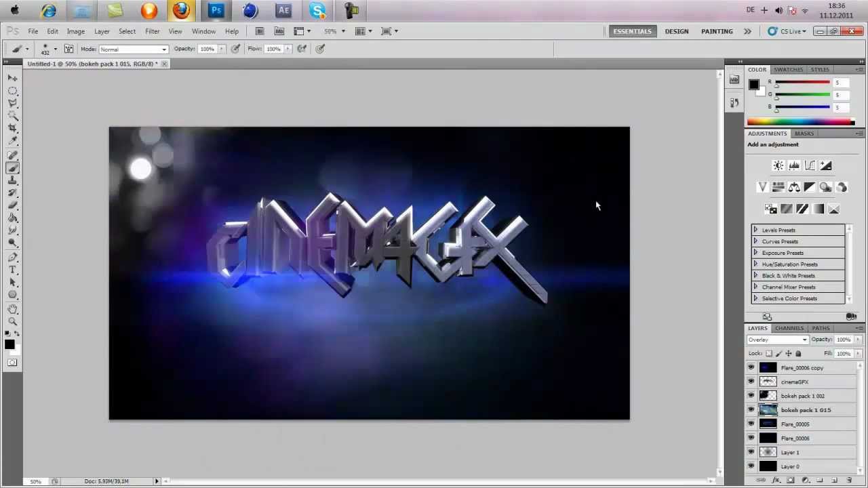Select the bokeh pack 1 015 layer thumbnail
This screenshot has height=488, width=868.
pos(768,410)
